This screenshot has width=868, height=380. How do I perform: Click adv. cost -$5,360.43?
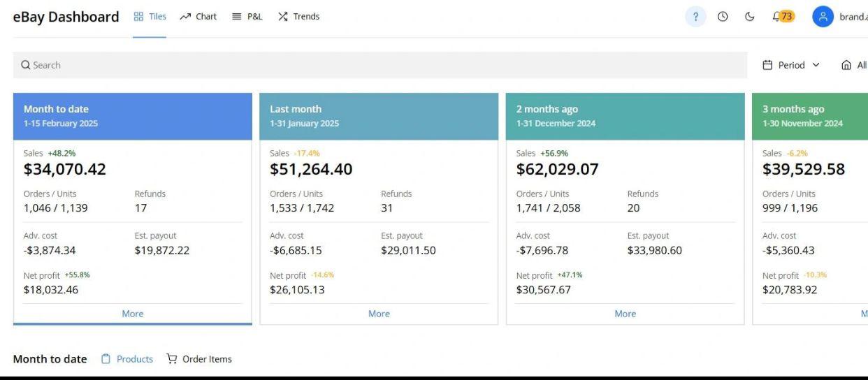(788, 250)
